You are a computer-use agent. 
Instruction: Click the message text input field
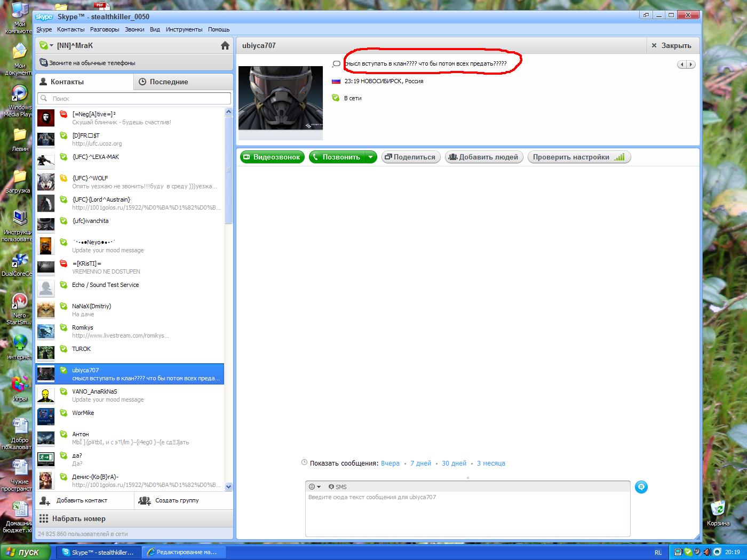(x=468, y=514)
